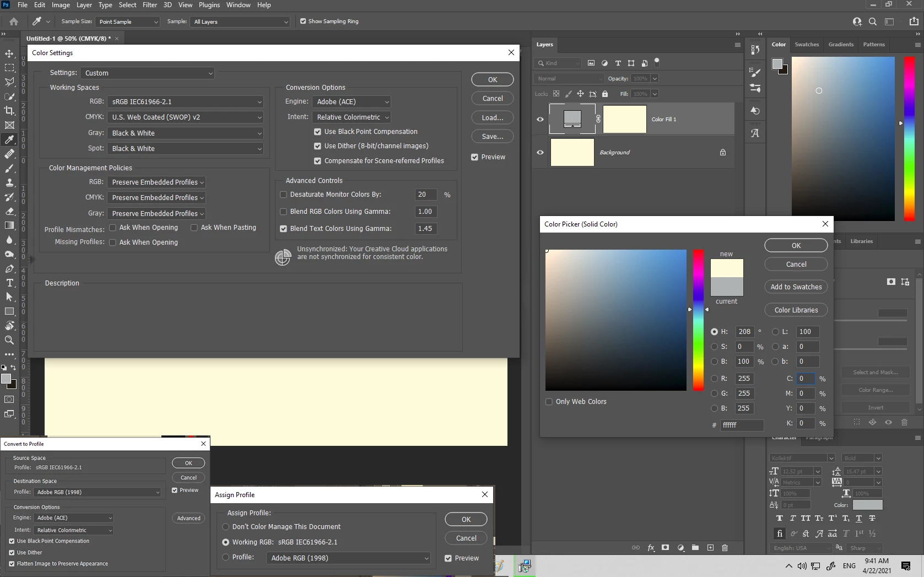Filter layers by adjustment layer kind
This screenshot has width=924, height=577.
[604, 63]
